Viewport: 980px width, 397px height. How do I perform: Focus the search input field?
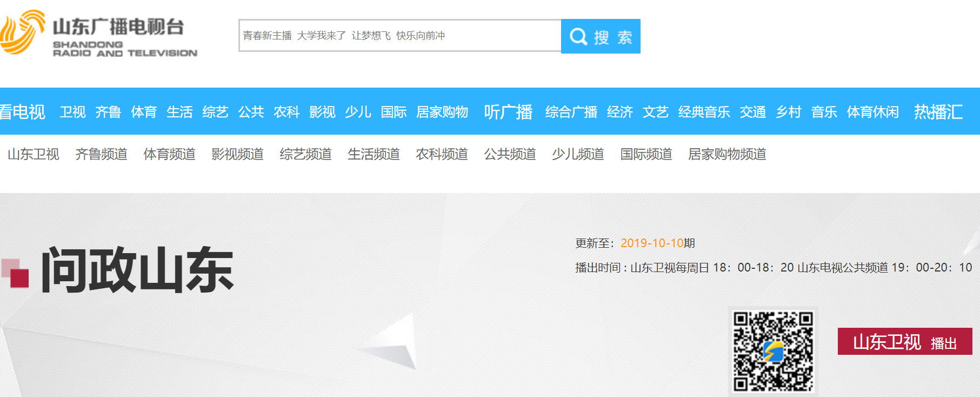click(x=400, y=36)
